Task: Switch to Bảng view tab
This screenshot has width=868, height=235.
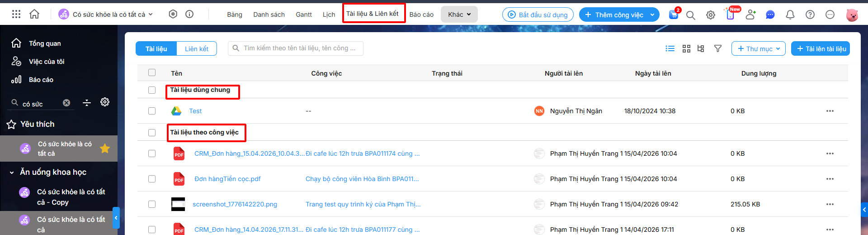Action: pos(235,14)
